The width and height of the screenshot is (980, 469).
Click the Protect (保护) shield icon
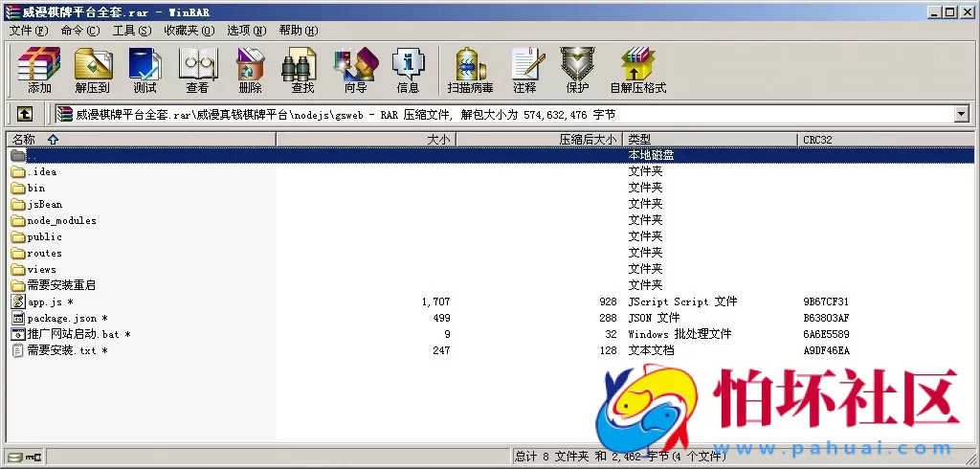pyautogui.click(x=577, y=70)
